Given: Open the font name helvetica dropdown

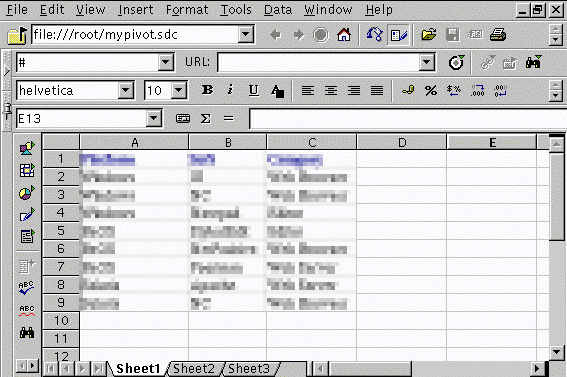Looking at the screenshot, I should [125, 90].
